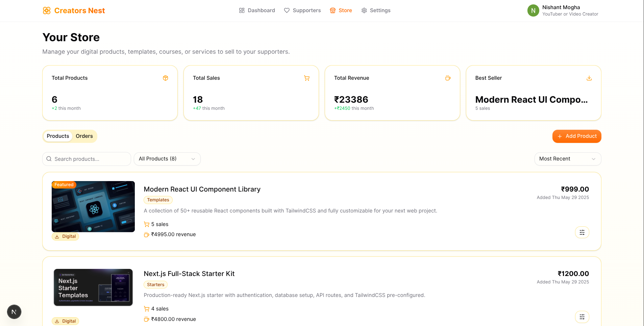Open the Modern React UI Component Library title
Screen dimensions: 644x326
(202, 189)
